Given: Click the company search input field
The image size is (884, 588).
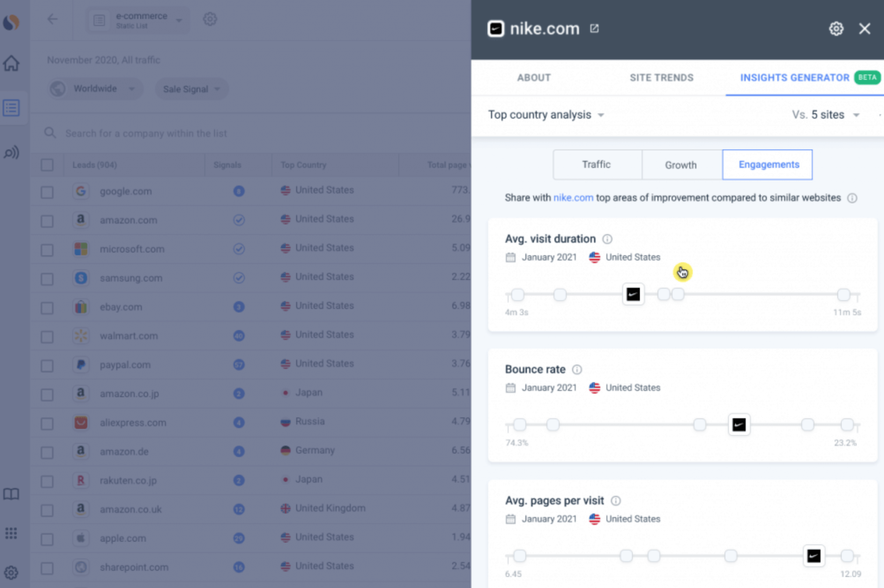Looking at the screenshot, I should click(x=256, y=133).
